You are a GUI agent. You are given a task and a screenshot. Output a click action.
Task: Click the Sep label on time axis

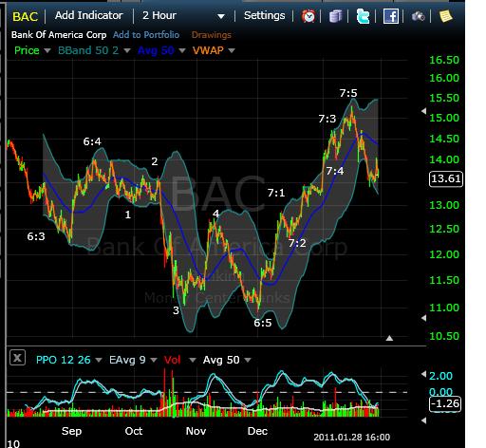(x=71, y=431)
